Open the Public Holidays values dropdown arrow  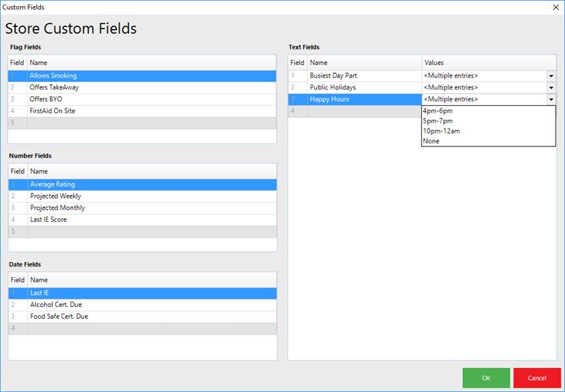551,87
